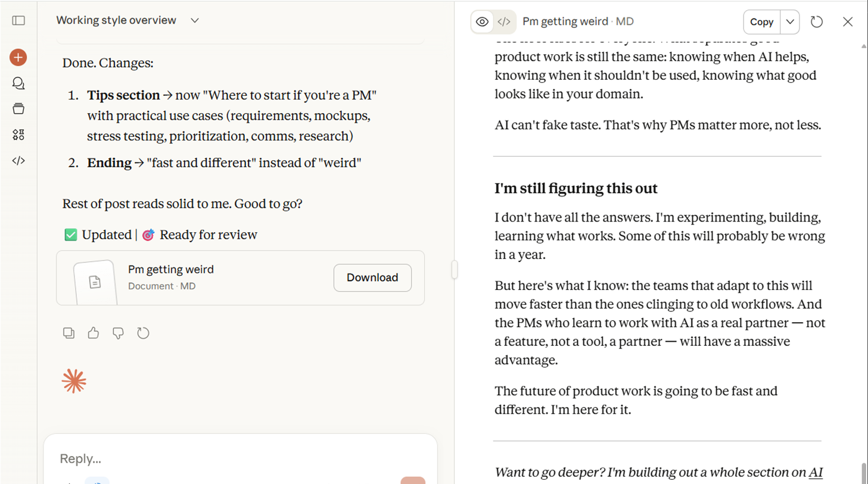Open the Code icon in sidebar
This screenshot has width=868, height=484.
18,161
